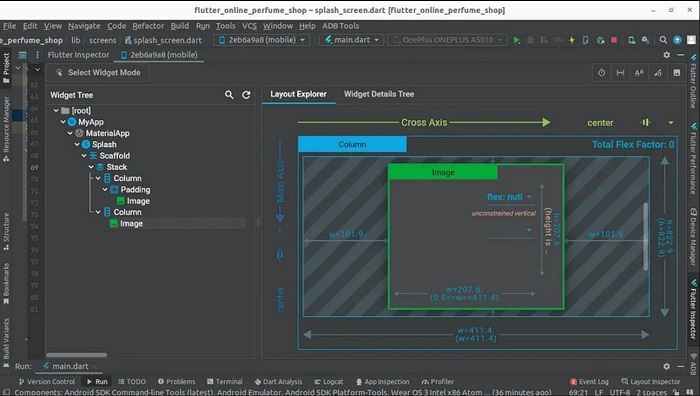Click the Search Everywhere magnifier in toolbar
Viewport: 700px width, 396px height.
pyautogui.click(x=663, y=40)
